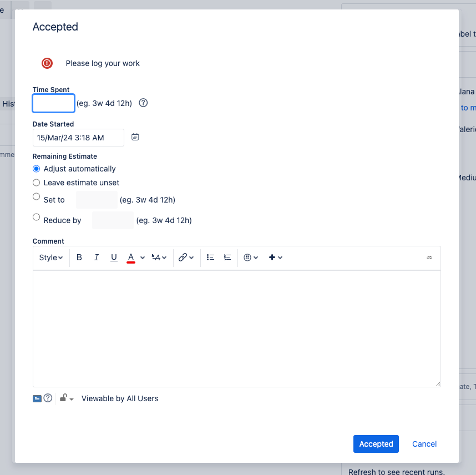476x475 pixels.
Task: Cancel the Accepted dialog
Action: [x=424, y=444]
